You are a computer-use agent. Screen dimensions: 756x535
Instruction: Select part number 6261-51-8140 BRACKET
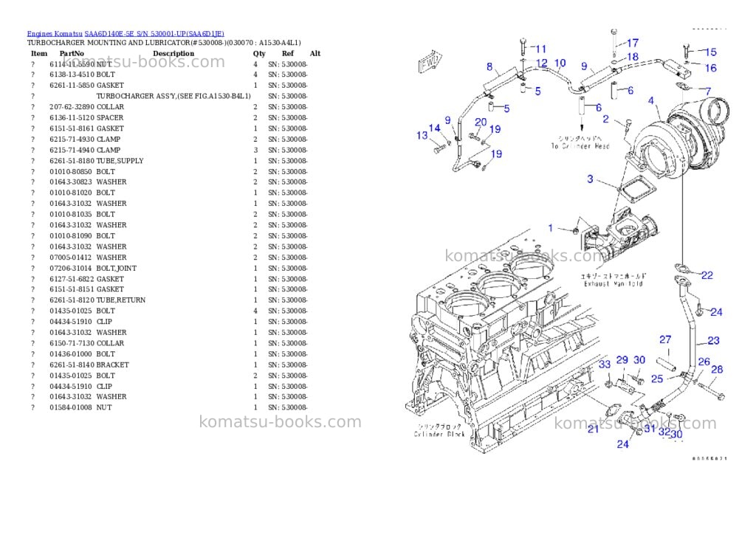(x=89, y=365)
